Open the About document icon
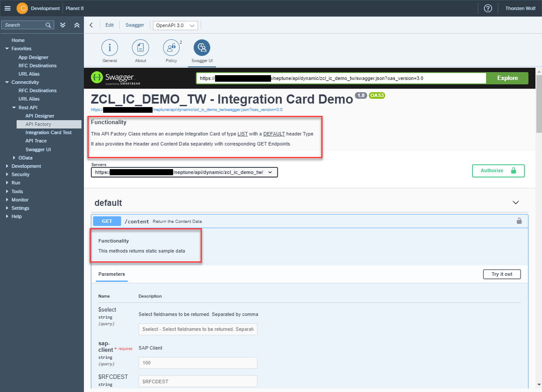This screenshot has width=542, height=392. [x=140, y=48]
